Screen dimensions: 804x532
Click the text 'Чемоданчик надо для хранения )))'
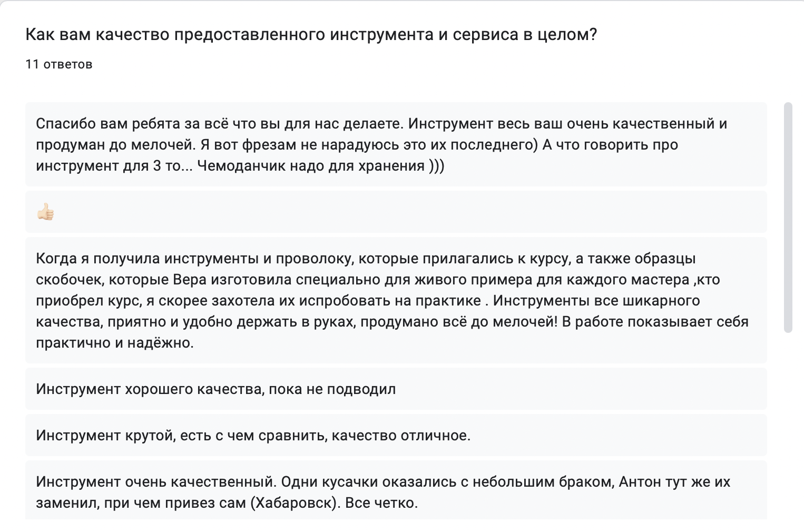pos(321,165)
